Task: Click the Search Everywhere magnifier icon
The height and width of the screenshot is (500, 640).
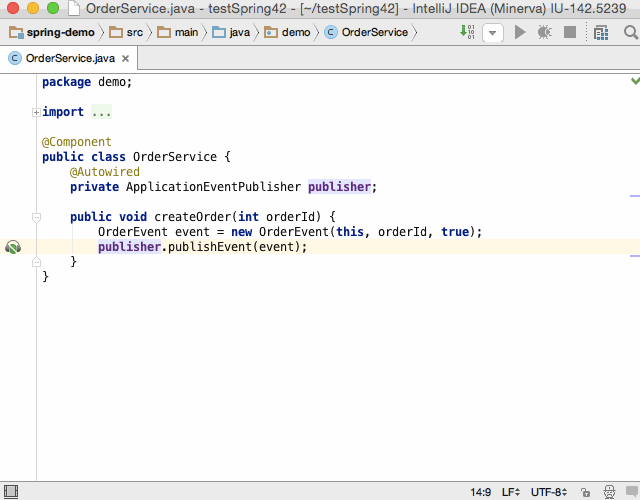Action: (631, 32)
